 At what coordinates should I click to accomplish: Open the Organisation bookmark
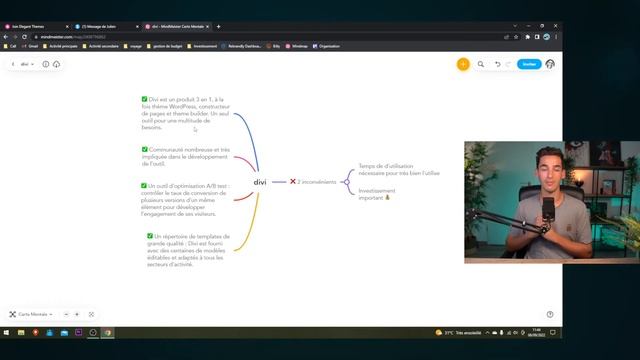[x=326, y=46]
